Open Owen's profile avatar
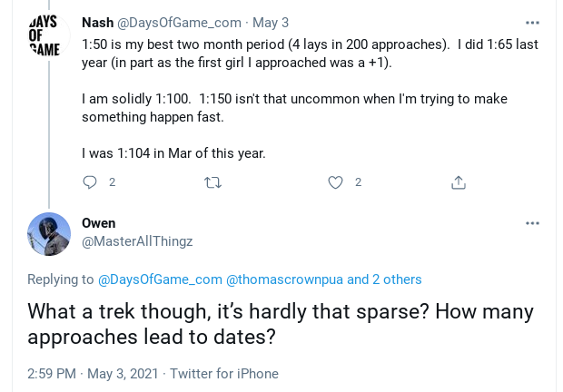This screenshot has height=392, width=563. [49, 234]
